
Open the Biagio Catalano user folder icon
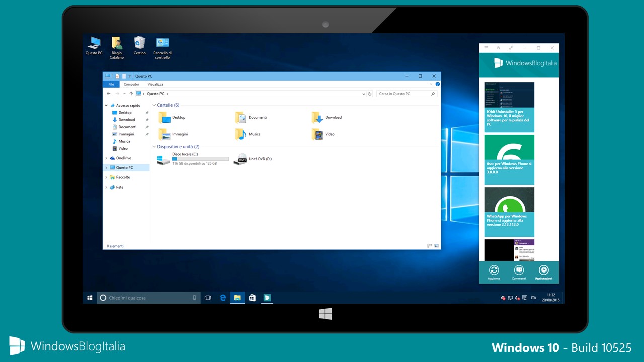click(x=117, y=48)
